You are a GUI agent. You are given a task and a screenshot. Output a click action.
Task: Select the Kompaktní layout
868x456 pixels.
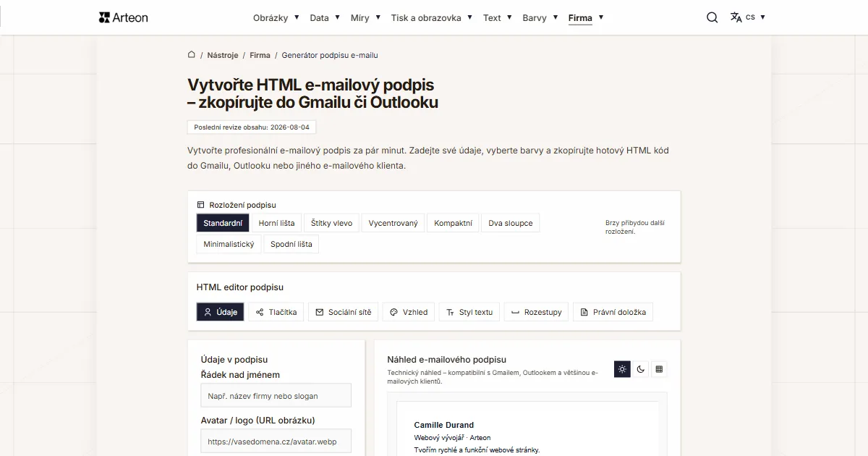pyautogui.click(x=453, y=223)
